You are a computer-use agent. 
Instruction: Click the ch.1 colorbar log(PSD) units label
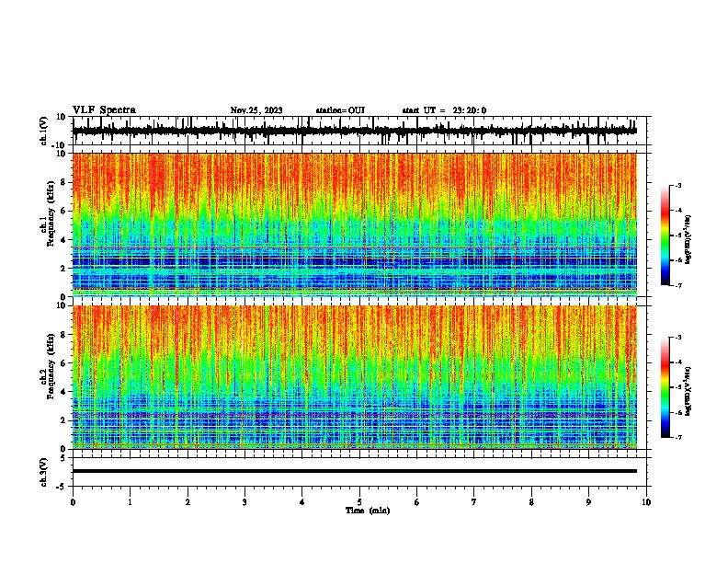[688, 240]
